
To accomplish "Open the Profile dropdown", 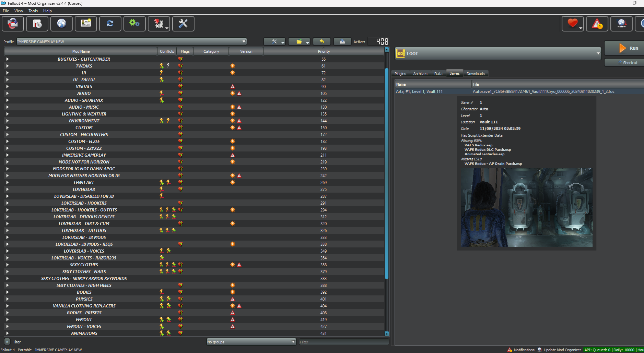I will point(131,42).
